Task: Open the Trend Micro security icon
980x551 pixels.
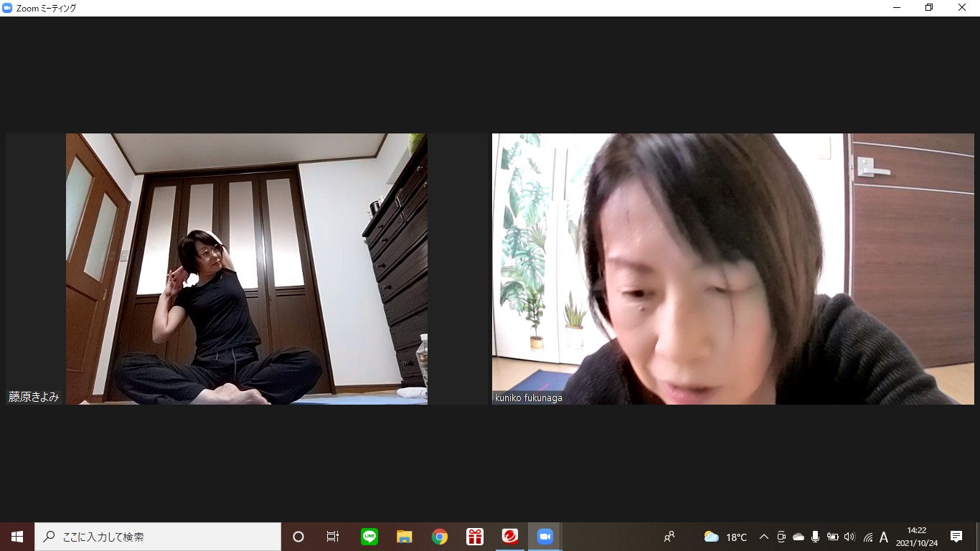Action: point(510,537)
